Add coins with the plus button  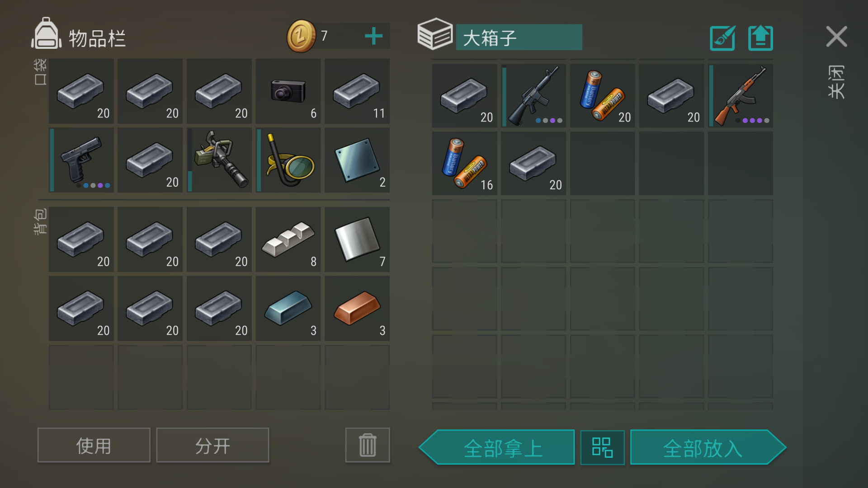point(373,36)
